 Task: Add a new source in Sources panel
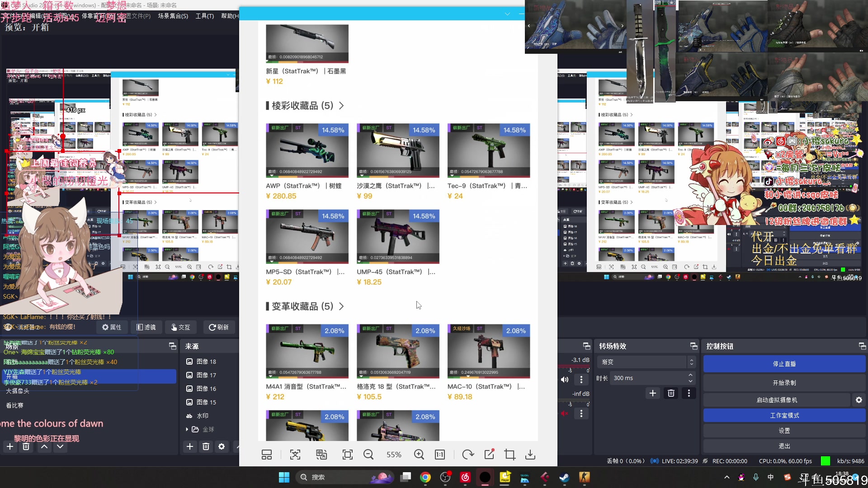point(190,446)
